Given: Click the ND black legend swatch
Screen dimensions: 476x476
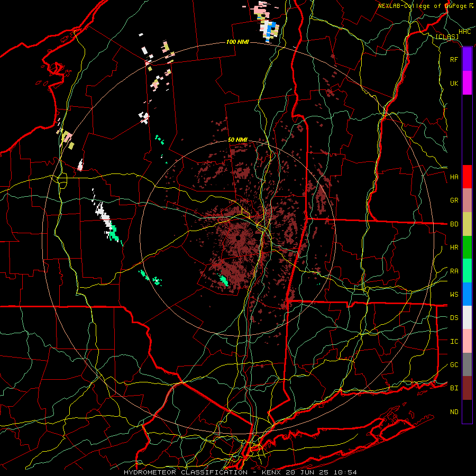Looking at the screenshot, I should pyautogui.click(x=467, y=411).
